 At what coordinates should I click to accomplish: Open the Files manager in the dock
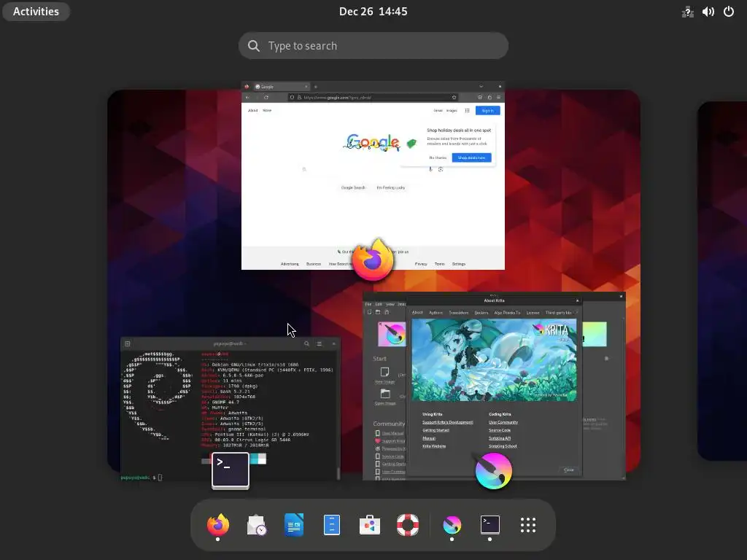click(332, 525)
